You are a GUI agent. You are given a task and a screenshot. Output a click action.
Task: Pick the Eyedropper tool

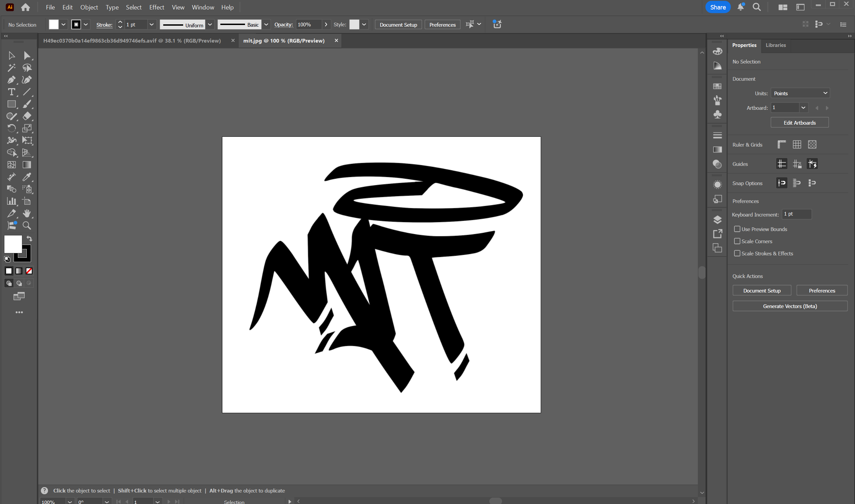27,177
